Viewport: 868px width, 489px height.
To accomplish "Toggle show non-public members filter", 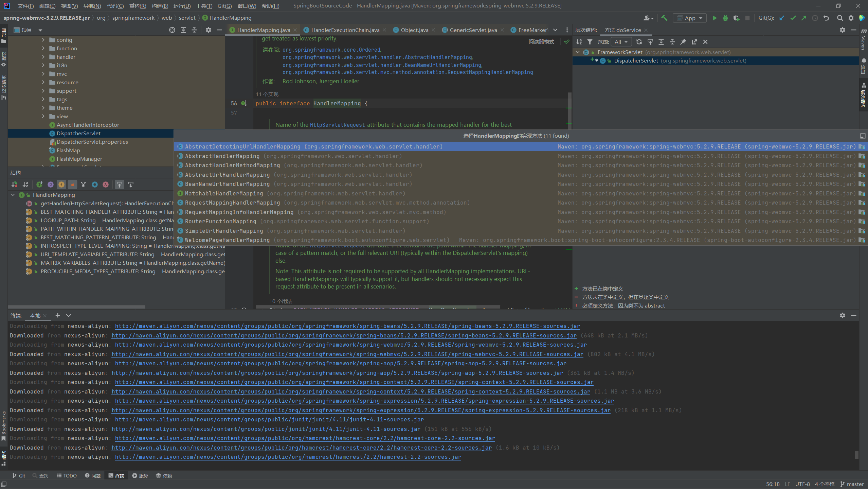I will pyautogui.click(x=72, y=185).
